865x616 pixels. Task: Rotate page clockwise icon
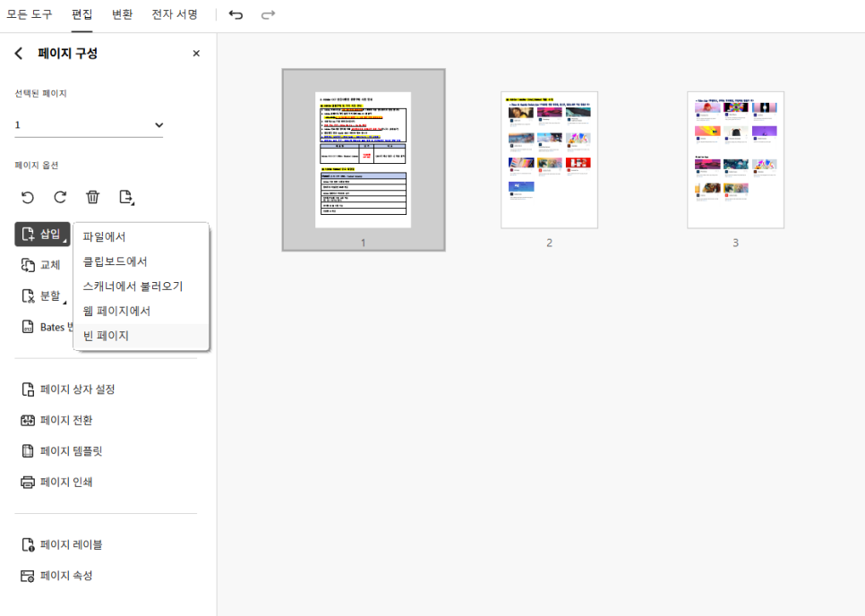pyautogui.click(x=60, y=197)
